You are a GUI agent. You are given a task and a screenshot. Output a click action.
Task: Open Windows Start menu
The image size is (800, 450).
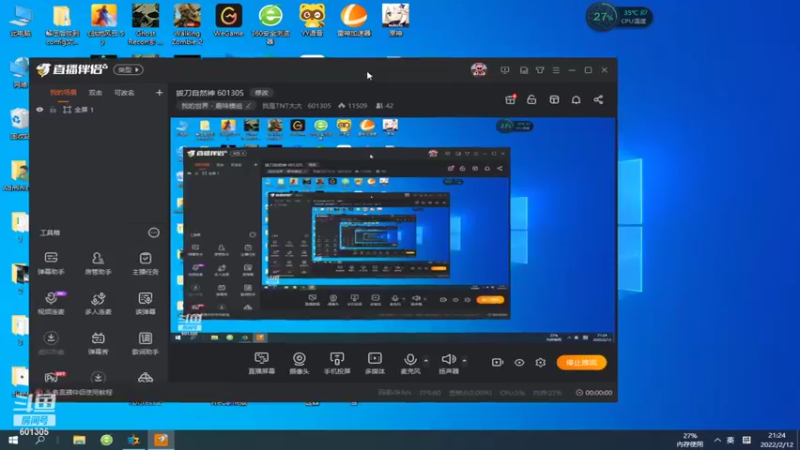pos(13,440)
